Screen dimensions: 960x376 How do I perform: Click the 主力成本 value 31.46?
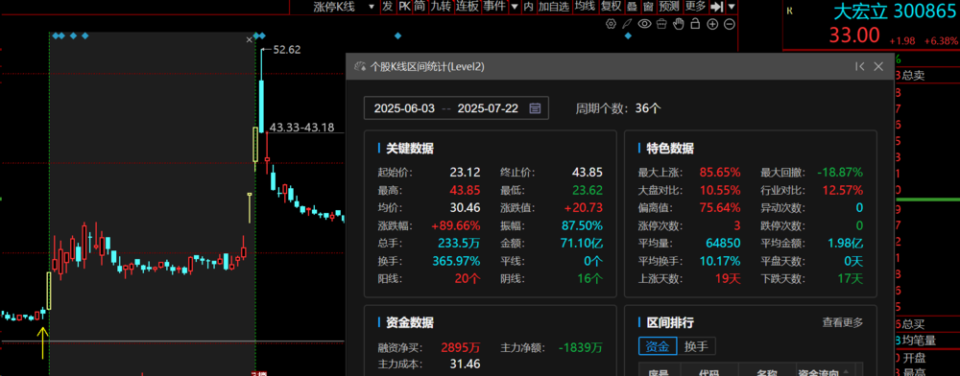[465, 364]
